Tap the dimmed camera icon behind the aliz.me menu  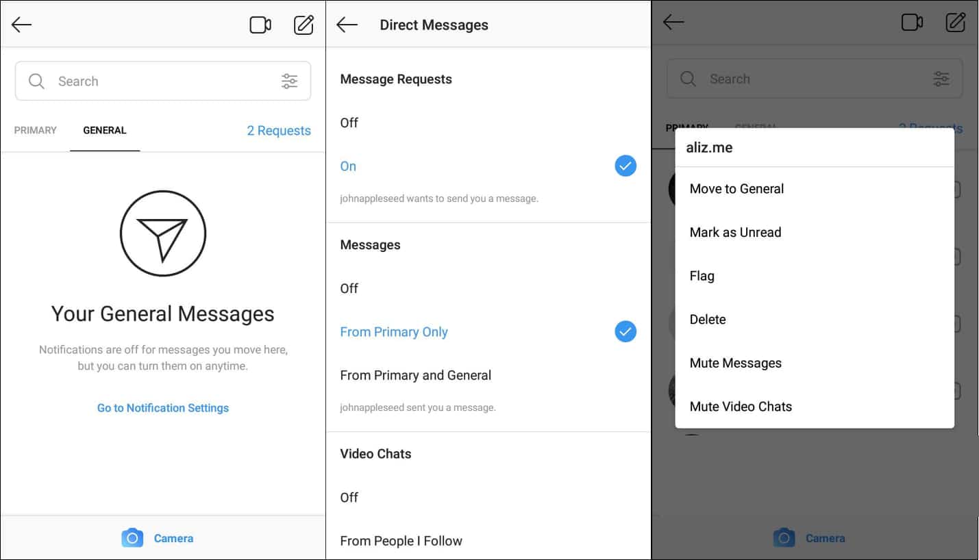(x=784, y=538)
